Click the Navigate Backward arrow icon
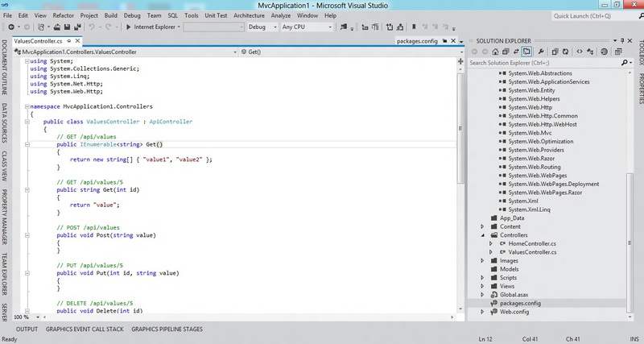 (11, 27)
